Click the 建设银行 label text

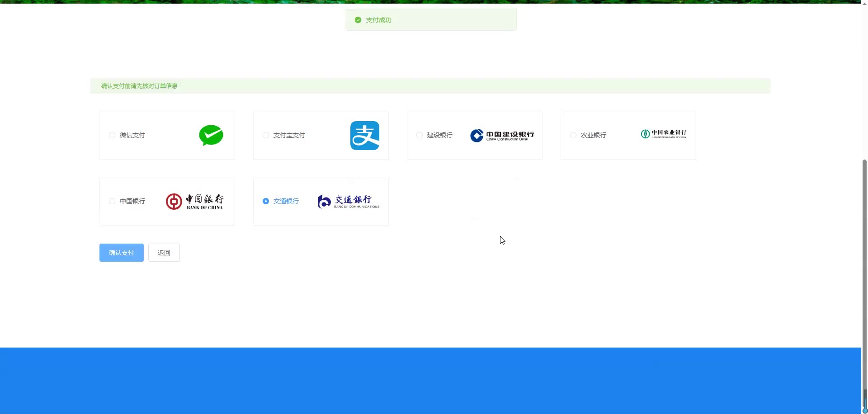440,135
